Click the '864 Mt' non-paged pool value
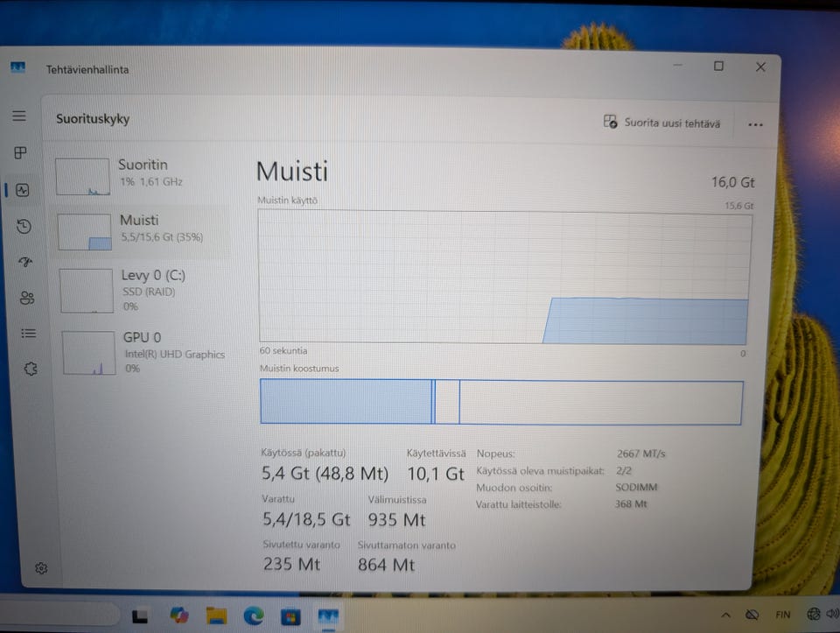Viewport: 840px width, 633px height. point(386,565)
